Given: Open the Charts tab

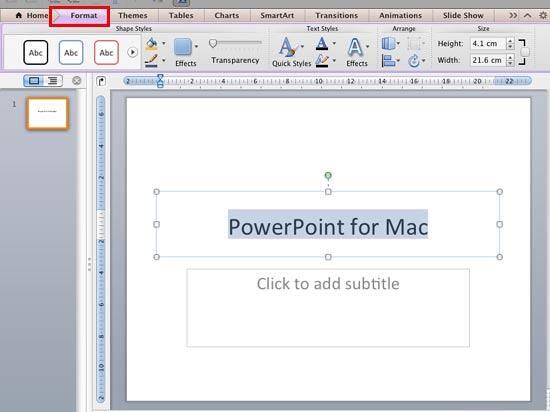Looking at the screenshot, I should [x=227, y=15].
